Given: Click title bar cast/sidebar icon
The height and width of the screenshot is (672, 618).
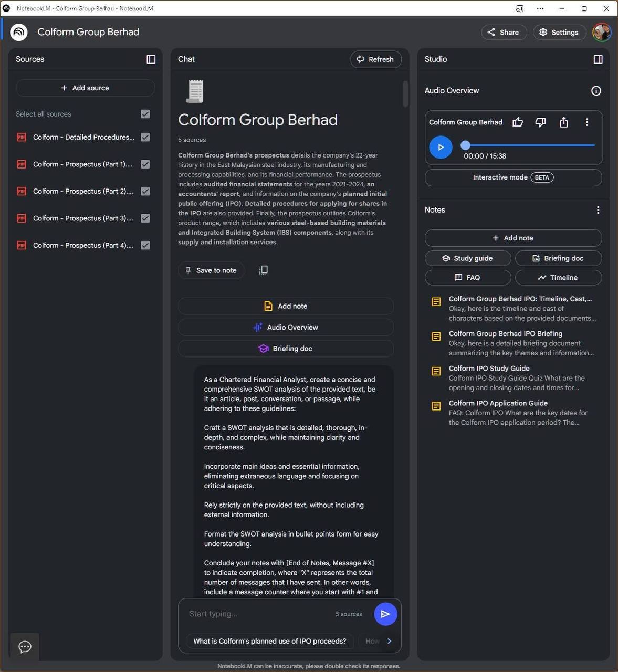Looking at the screenshot, I should coord(520,8).
